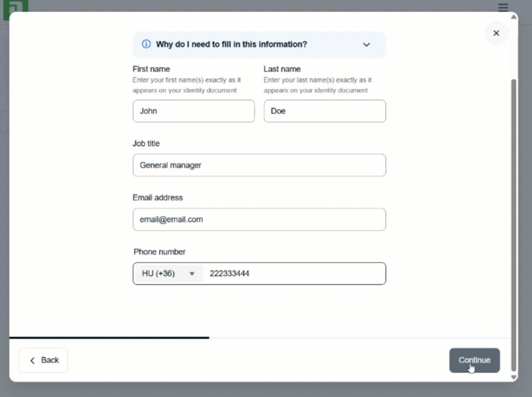Click the scrollbar down arrow
532x397 pixels.
(x=514, y=377)
